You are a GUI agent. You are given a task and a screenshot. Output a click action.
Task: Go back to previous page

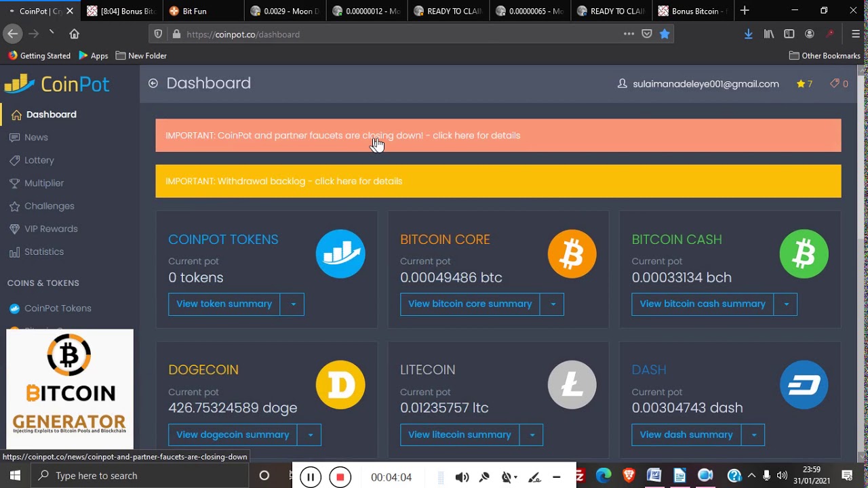click(12, 34)
